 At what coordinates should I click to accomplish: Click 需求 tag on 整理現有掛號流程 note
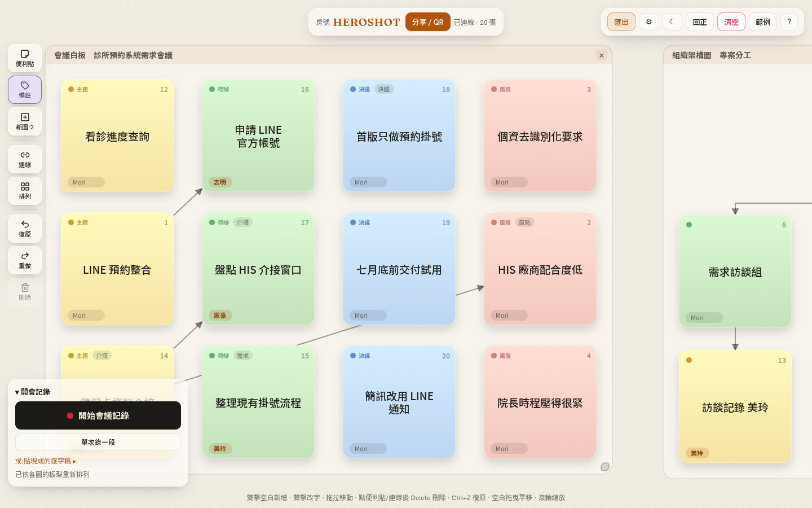pos(243,356)
